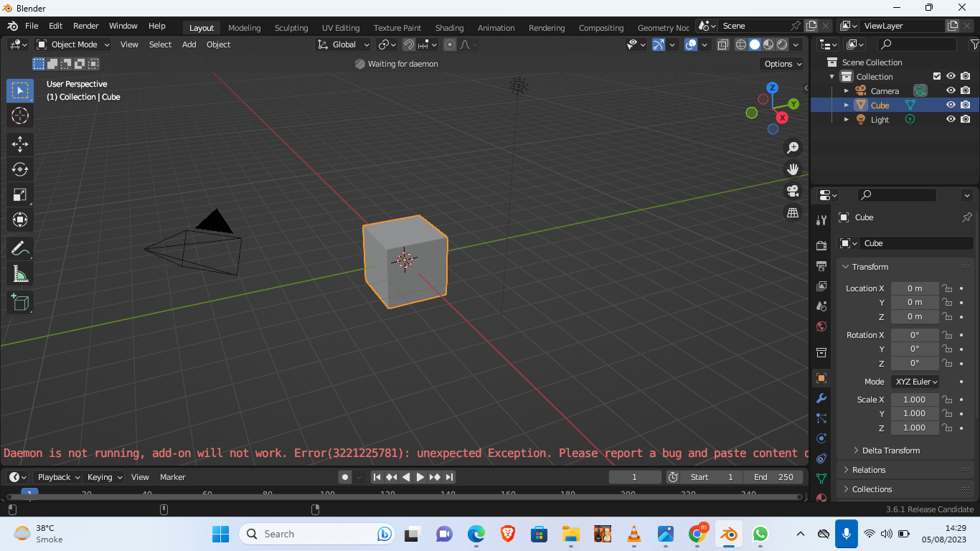The width and height of the screenshot is (980, 551).
Task: Select the Move tool in the toolbar
Action: tap(19, 144)
